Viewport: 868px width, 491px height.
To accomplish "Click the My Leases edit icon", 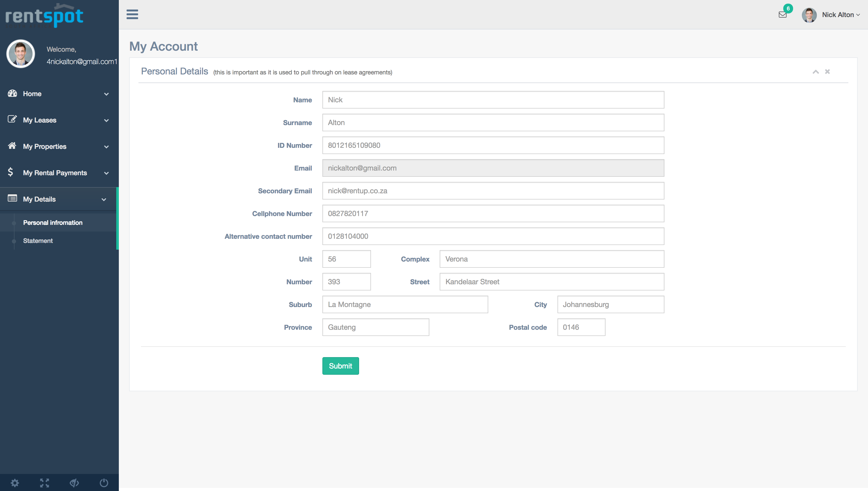I will (x=12, y=119).
